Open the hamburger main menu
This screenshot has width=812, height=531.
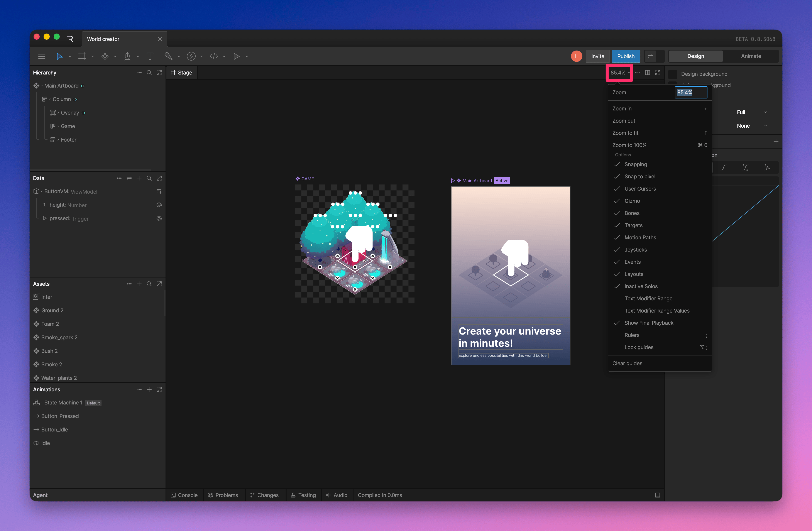42,56
